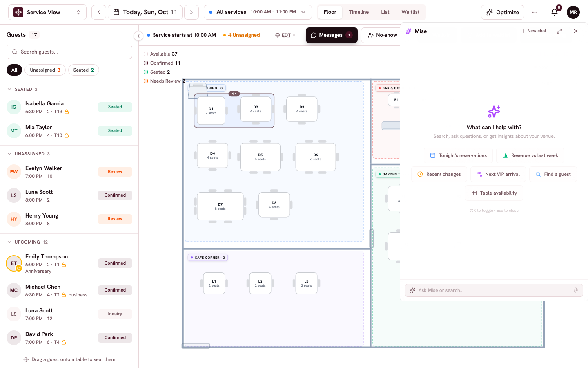
Task: Click the lock icon beside Isabella Garcia's T13
Action: tap(67, 112)
